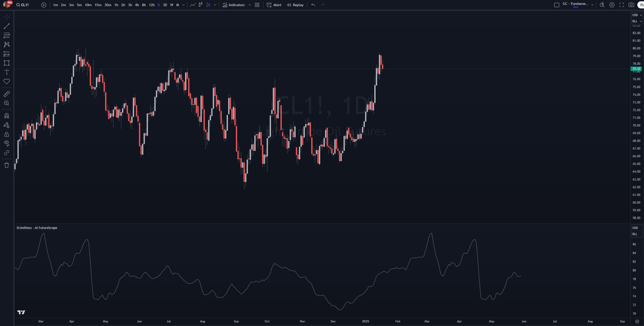644x326 pixels.
Task: Start bar Replay mode
Action: click(295, 5)
